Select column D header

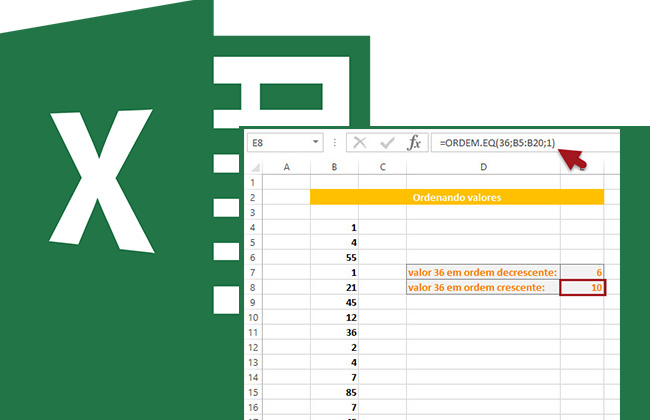[x=483, y=167]
